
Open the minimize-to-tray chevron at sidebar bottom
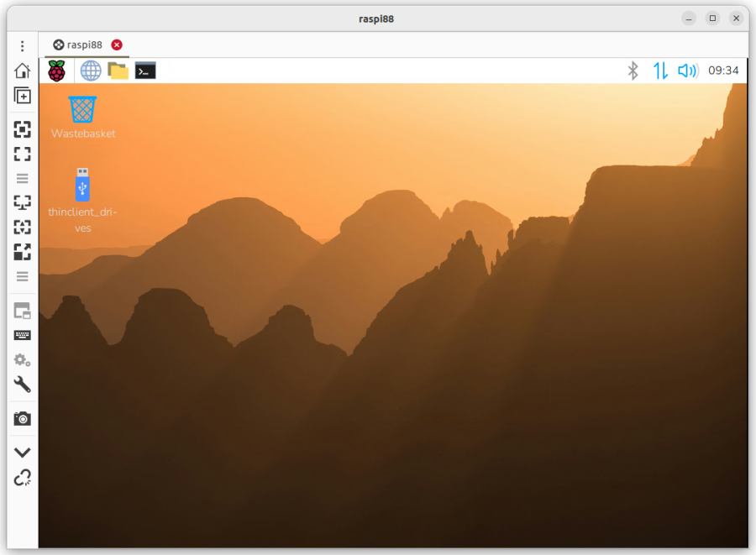click(22, 452)
